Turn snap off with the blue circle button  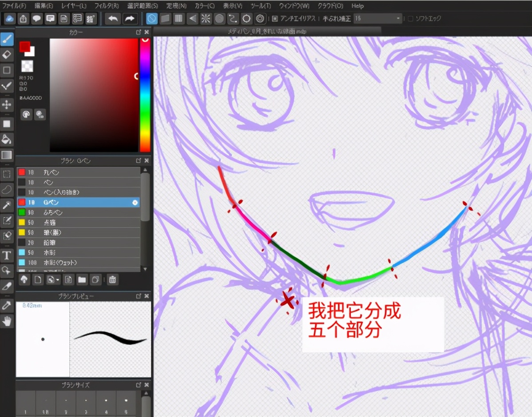click(x=152, y=19)
